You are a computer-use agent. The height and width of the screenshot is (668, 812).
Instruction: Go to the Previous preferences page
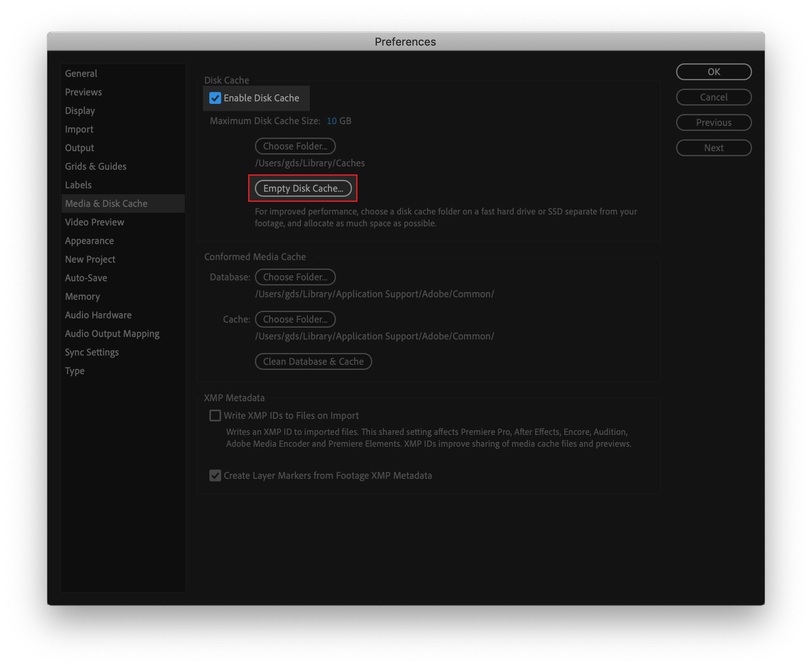(714, 122)
